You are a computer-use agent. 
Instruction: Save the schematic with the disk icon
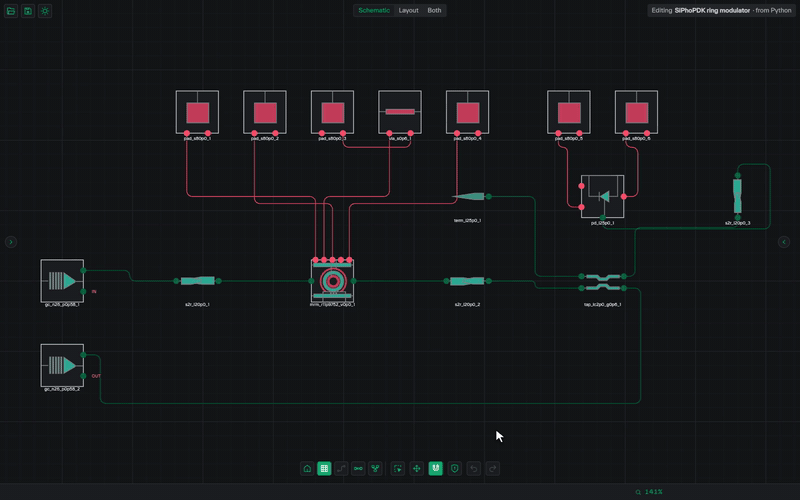[x=28, y=11]
